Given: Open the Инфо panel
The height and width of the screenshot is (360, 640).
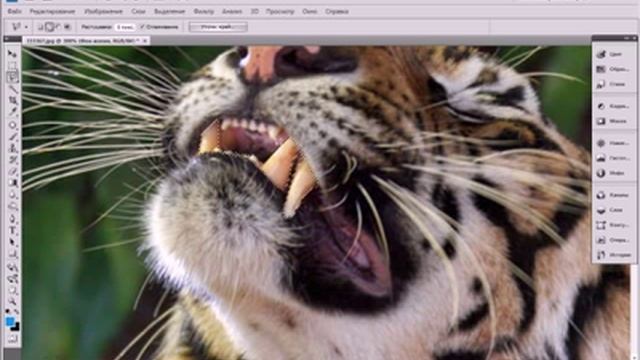Looking at the screenshot, I should tap(613, 173).
